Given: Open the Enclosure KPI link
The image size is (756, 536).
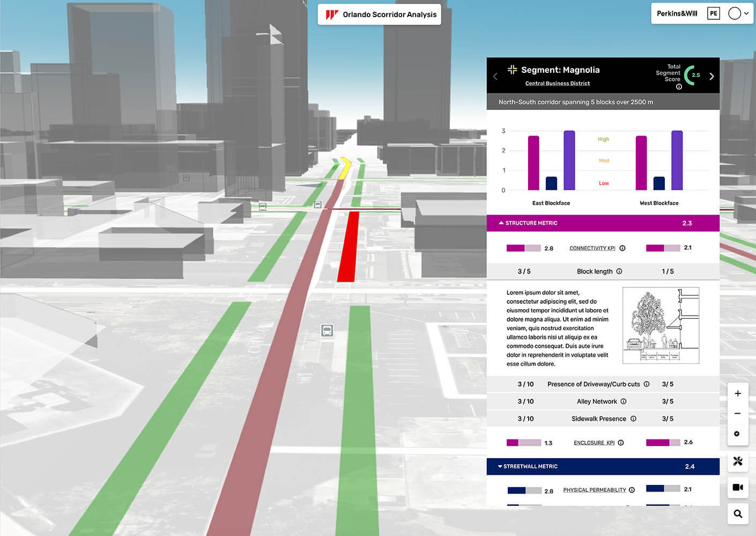Looking at the screenshot, I should point(594,443).
